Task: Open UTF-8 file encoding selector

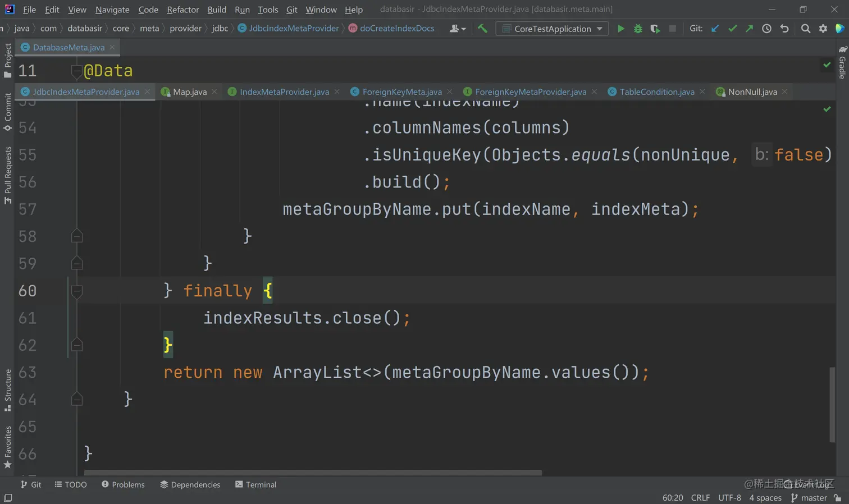Action: (729, 498)
